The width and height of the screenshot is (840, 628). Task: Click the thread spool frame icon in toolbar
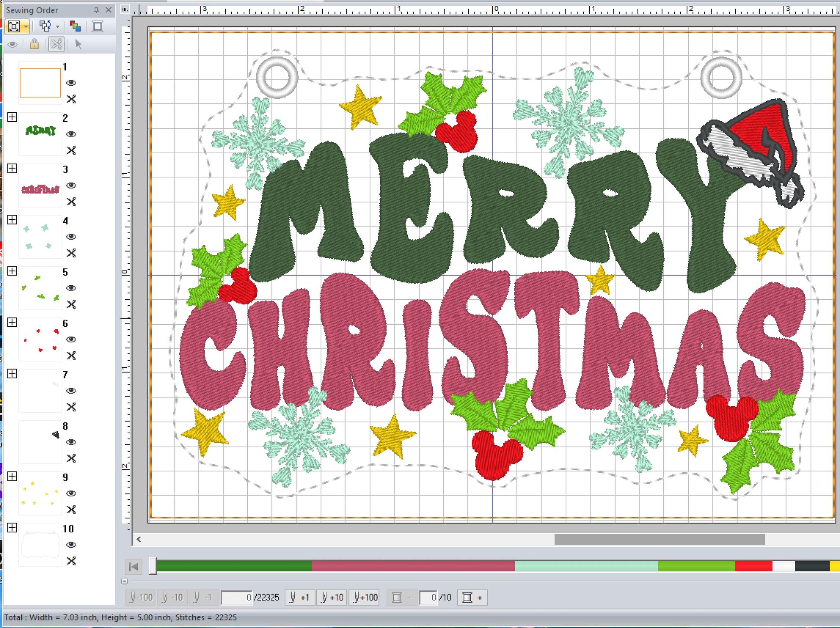(x=98, y=27)
